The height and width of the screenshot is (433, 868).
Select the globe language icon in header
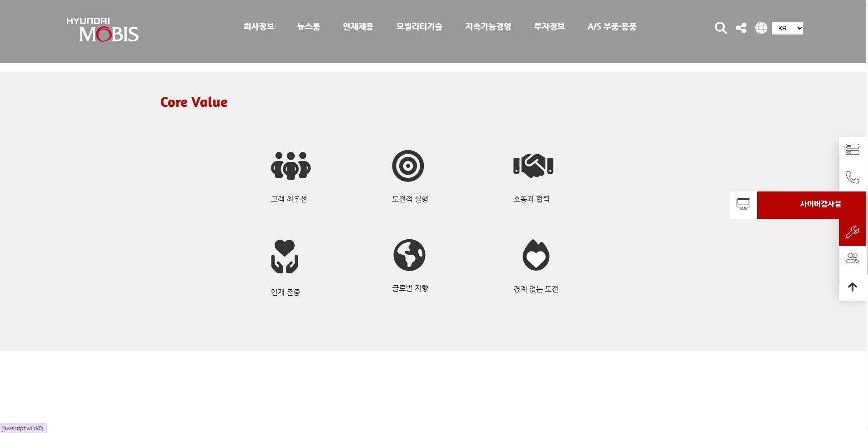(x=761, y=28)
